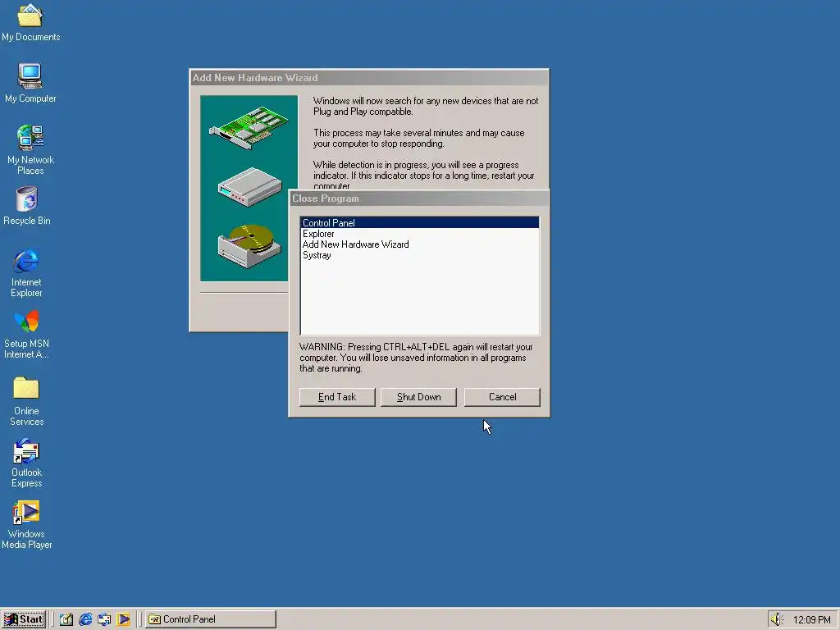Cancel the Close Program dialog
This screenshot has height=630, width=840.
point(502,397)
